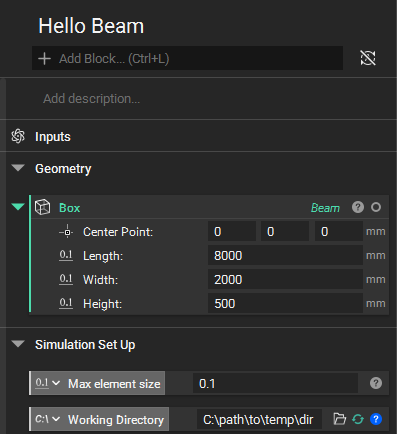The image size is (397, 434).
Task: Open help for the Box block
Action: [358, 207]
